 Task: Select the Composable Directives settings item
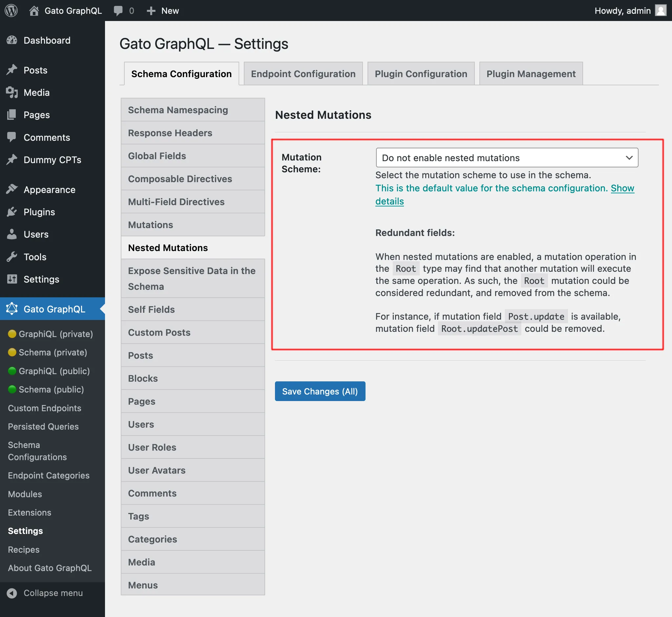[x=193, y=179]
